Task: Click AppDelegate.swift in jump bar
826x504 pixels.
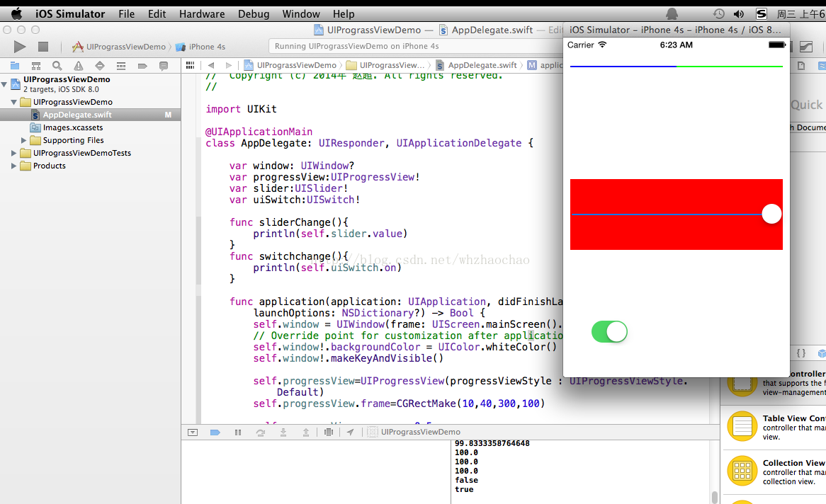Action: [476, 65]
